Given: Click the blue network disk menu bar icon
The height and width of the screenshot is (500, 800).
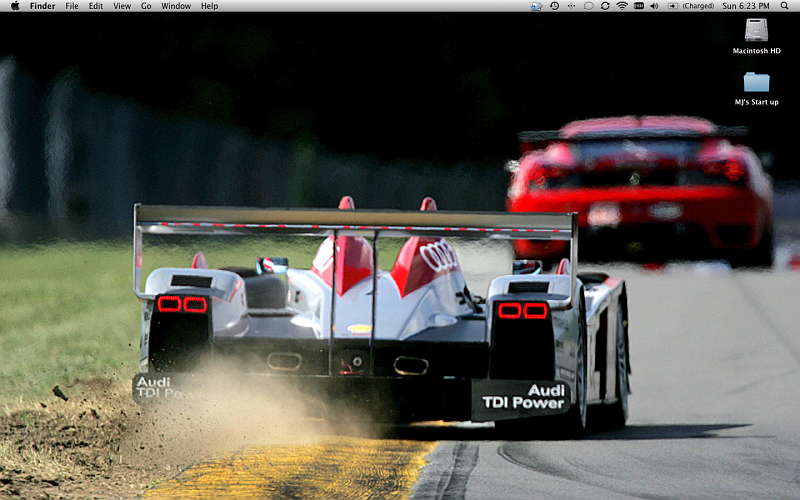Looking at the screenshot, I should point(536,6).
